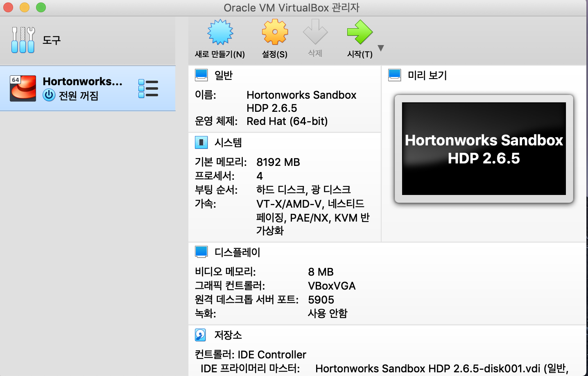
Task: Click the 전원 꺼짐 power state icon
Action: [x=49, y=95]
